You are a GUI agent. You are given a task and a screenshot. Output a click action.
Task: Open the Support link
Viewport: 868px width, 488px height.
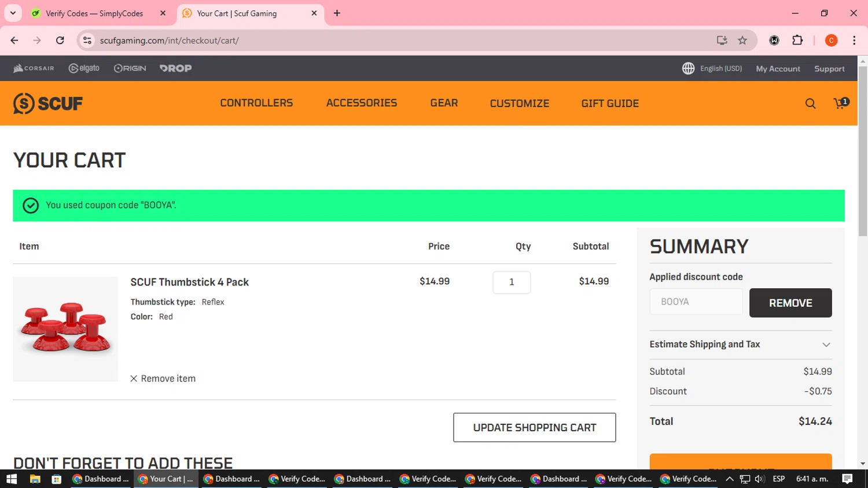coord(829,69)
